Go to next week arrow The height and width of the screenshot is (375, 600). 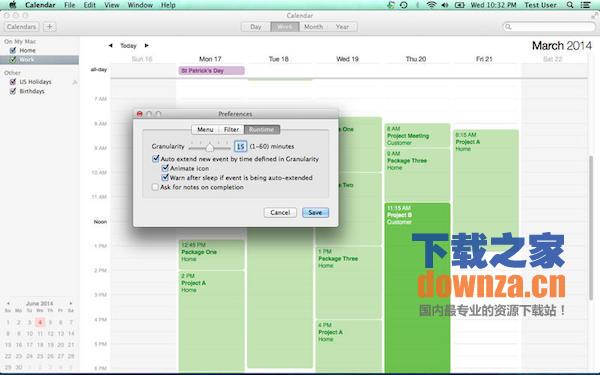[x=147, y=46]
